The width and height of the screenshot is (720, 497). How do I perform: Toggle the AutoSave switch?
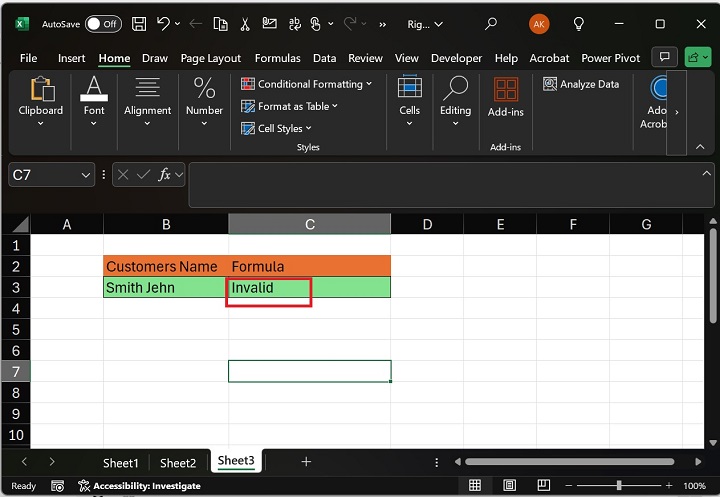coord(103,23)
